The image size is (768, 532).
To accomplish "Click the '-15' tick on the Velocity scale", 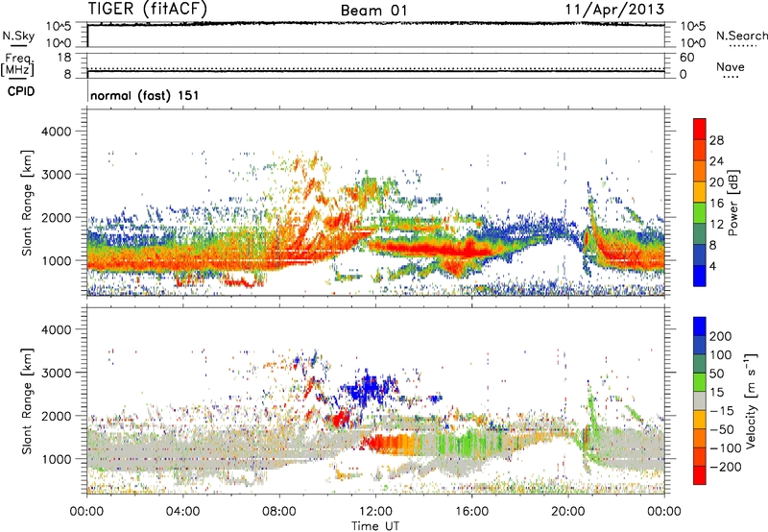I will [x=721, y=411].
